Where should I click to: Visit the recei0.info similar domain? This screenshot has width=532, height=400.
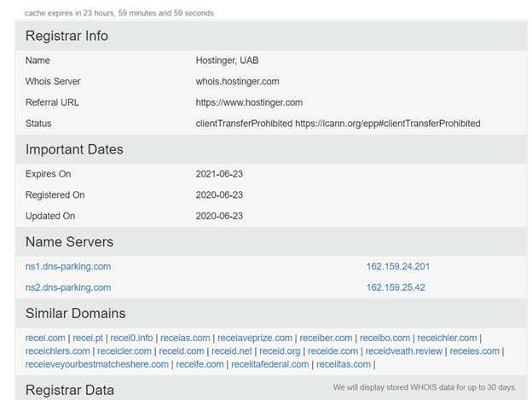click(131, 338)
